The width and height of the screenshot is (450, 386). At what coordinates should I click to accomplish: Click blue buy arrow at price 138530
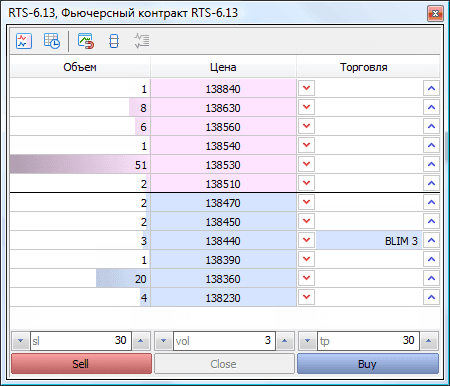pos(431,164)
